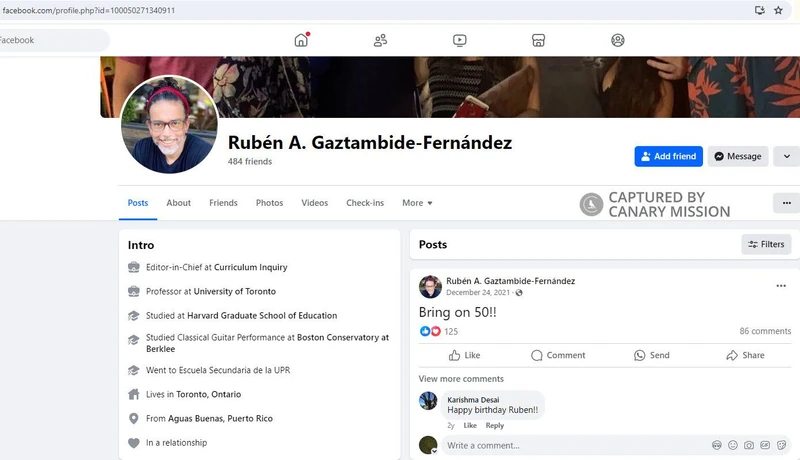Click the Add friend button
Screen dimensions: 800x460
[x=668, y=156]
